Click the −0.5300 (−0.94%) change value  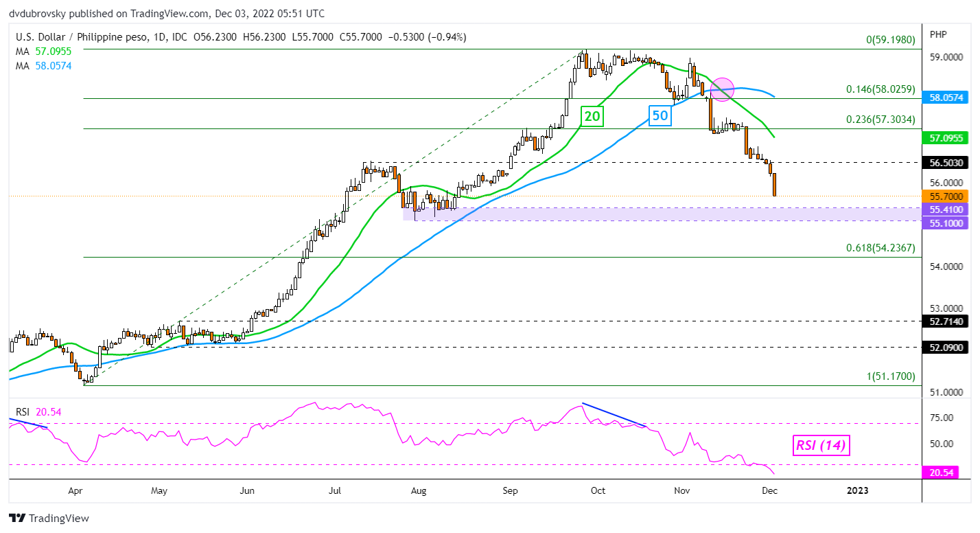click(x=426, y=37)
